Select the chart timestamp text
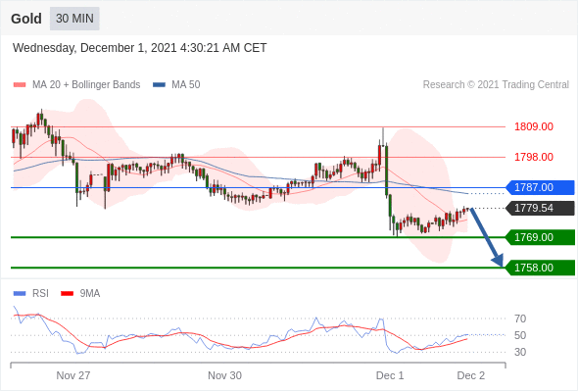The width and height of the screenshot is (578, 392). pyautogui.click(x=139, y=48)
